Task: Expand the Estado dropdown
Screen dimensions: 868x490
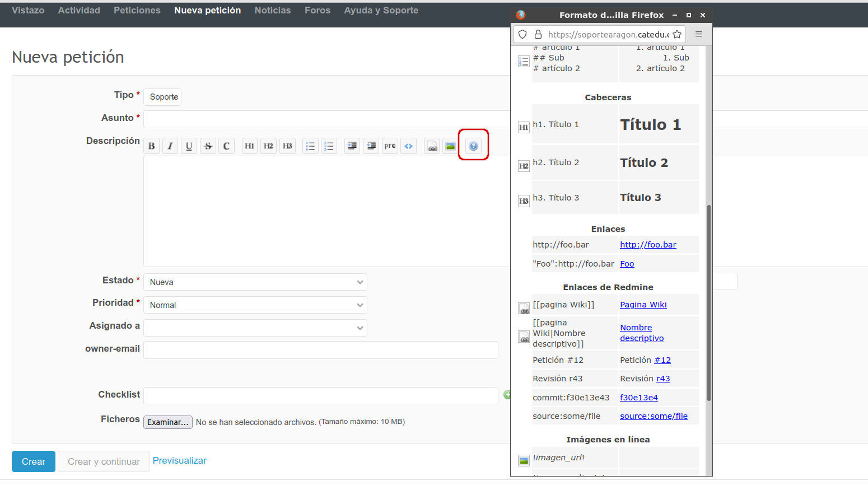Action: (255, 282)
